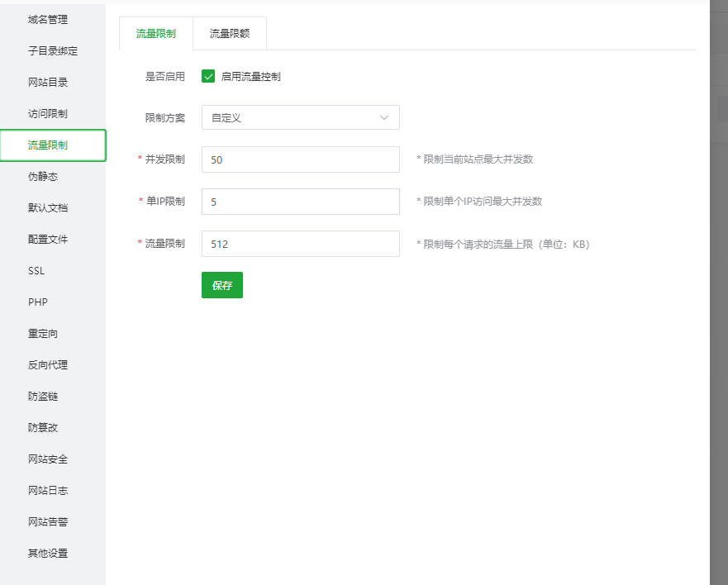Image resolution: width=728 pixels, height=585 pixels.
Task: Navigate to the SSL section
Action: pyautogui.click(x=36, y=270)
